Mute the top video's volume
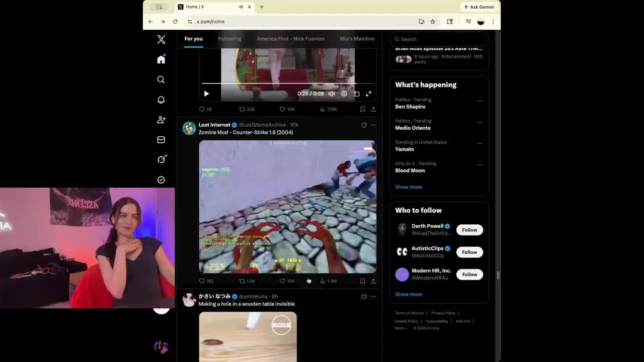 point(332,94)
